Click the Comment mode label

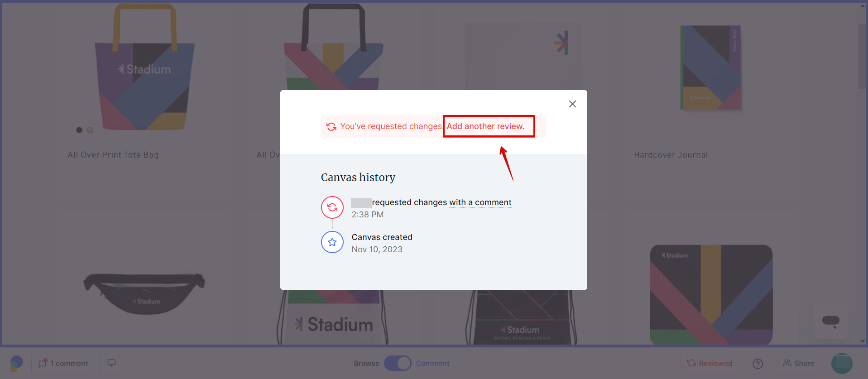(x=432, y=363)
